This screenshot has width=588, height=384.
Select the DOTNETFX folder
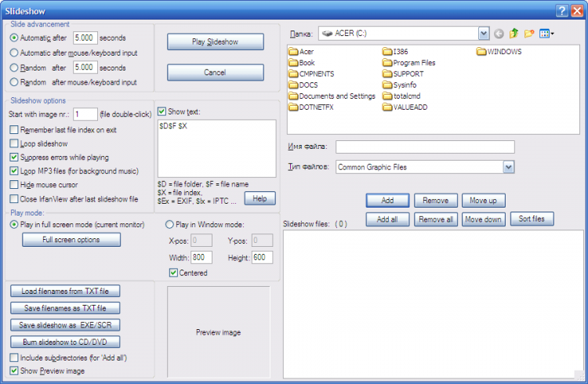[x=311, y=107]
